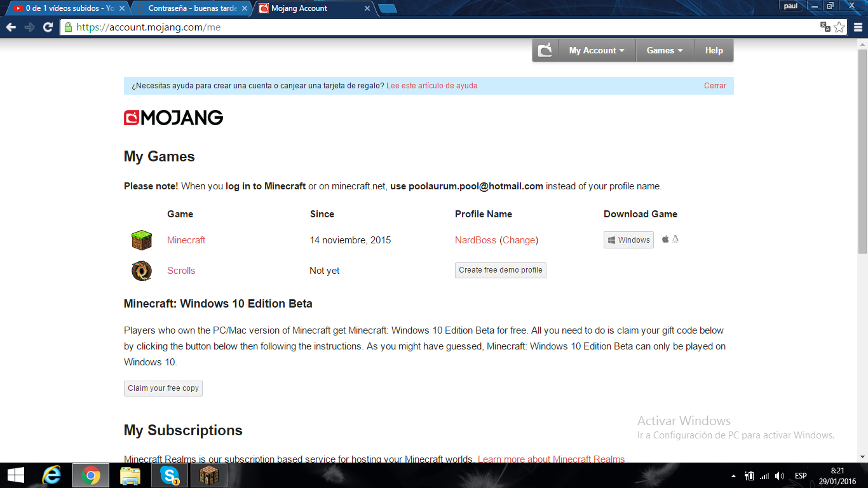Open the My Account dropdown menu
Screen dimensions: 868x488
(597, 50)
